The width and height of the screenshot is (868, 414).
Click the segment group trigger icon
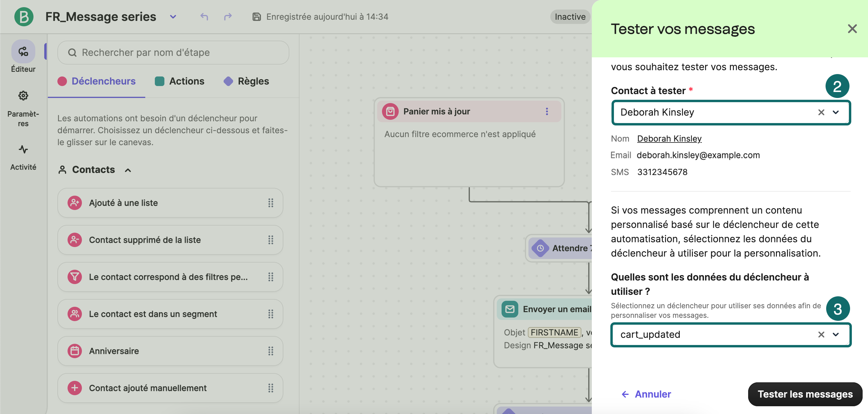point(75,314)
